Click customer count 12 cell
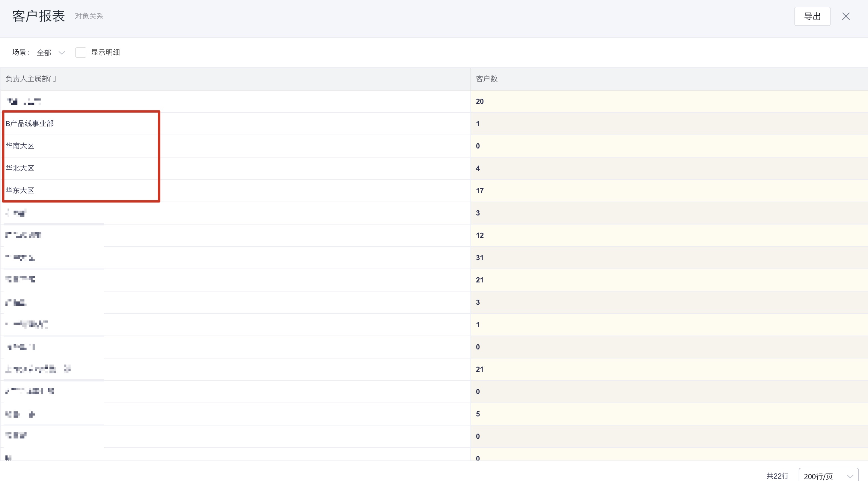 pyautogui.click(x=480, y=235)
